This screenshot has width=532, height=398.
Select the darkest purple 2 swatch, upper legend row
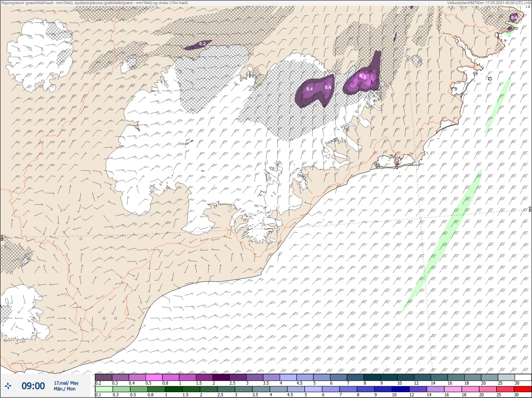(x=221, y=377)
